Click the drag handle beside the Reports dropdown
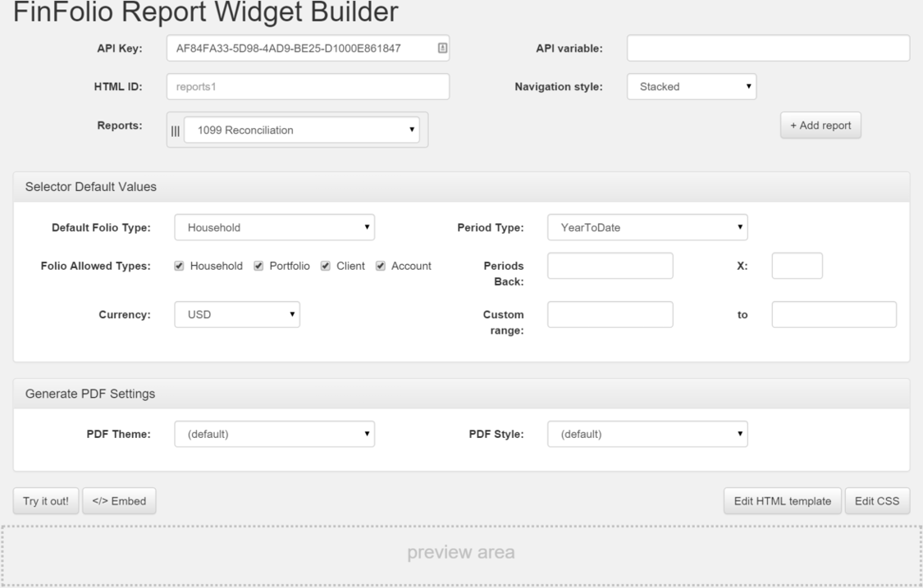Viewport: 923px width, 588px height. coord(176,129)
